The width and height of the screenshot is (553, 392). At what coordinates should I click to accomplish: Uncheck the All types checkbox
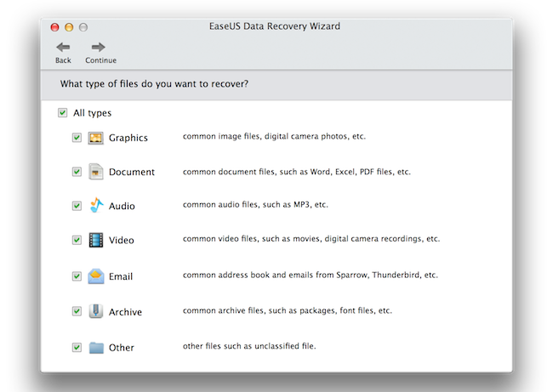(x=62, y=113)
